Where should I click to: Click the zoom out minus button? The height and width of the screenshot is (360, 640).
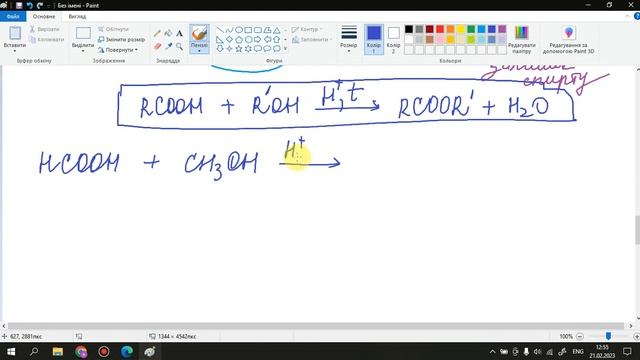580,336
